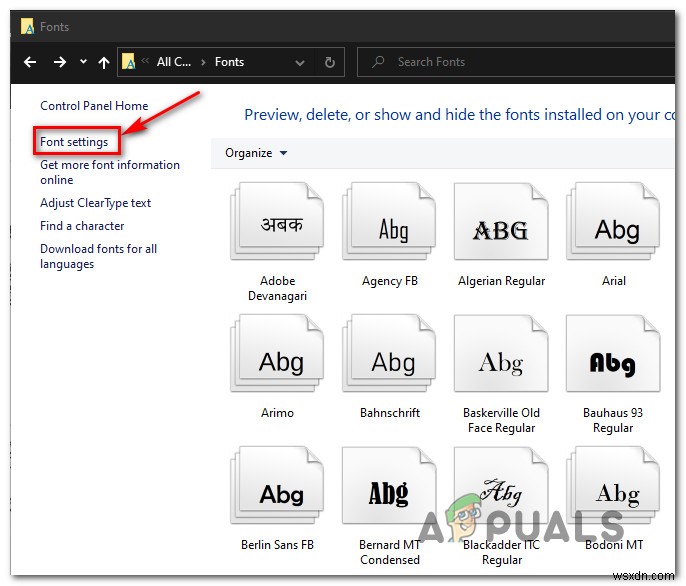Click the Bahnschrift name label
This screenshot has height=586, width=686.
(390, 413)
